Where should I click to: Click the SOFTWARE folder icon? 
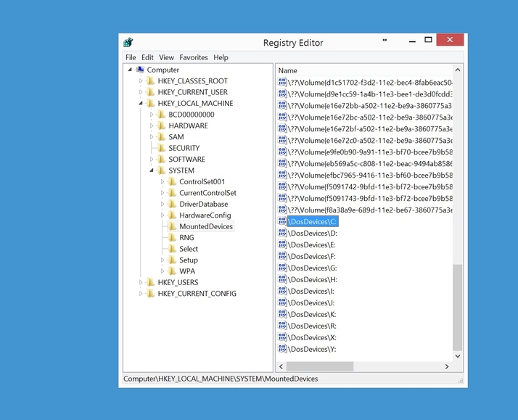[162, 160]
